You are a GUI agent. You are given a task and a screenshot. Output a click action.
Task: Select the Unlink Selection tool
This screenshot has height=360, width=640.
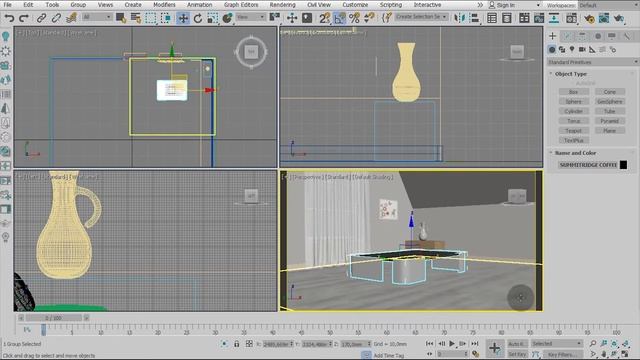point(56,18)
